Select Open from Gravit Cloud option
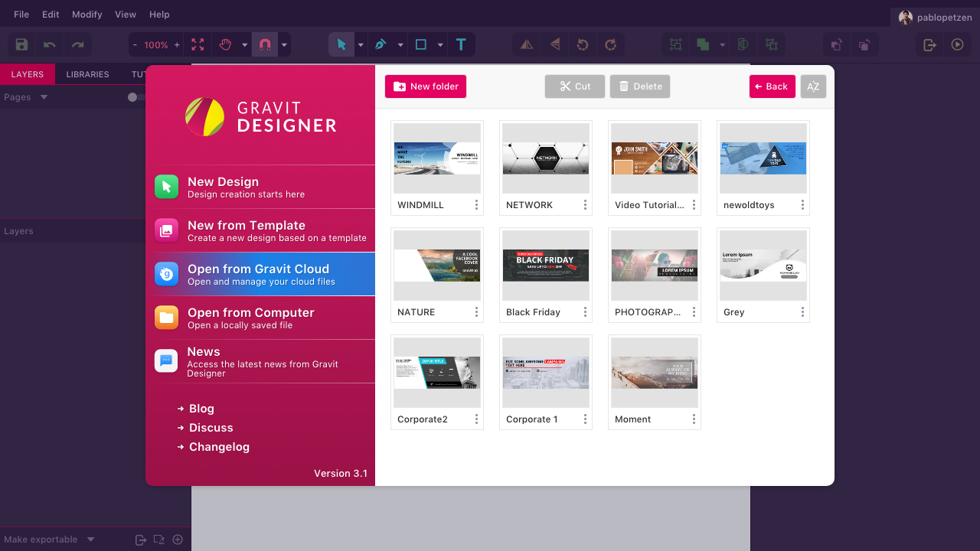This screenshot has width=980, height=551. 260,274
